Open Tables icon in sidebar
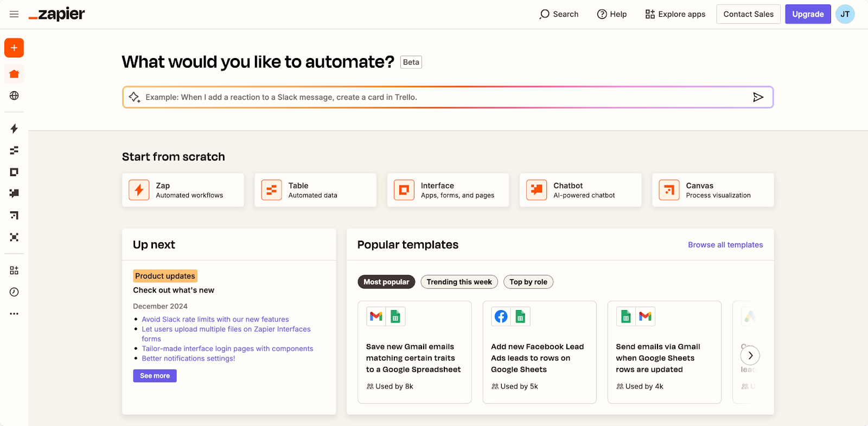 pos(14,150)
